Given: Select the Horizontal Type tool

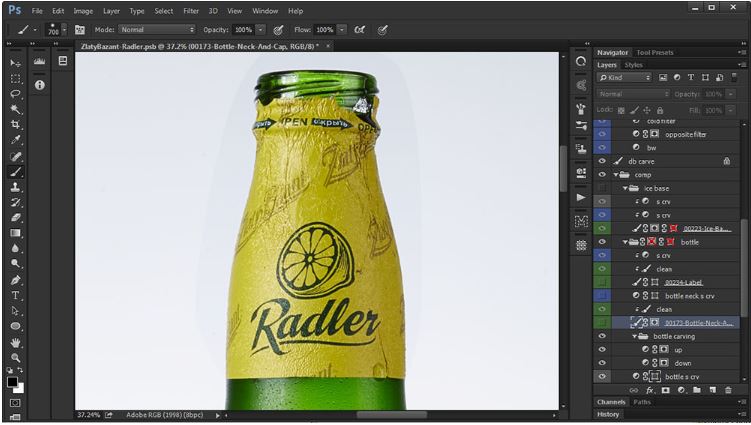Looking at the screenshot, I should [x=15, y=295].
